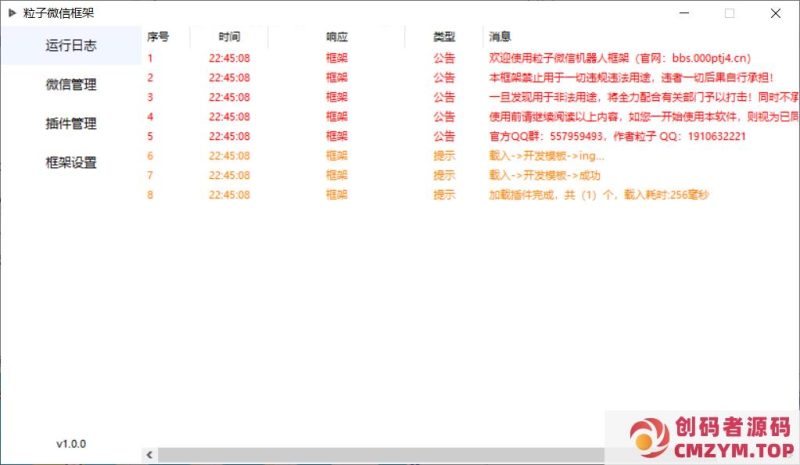Click the 框架 response cell in row 4
The width and height of the screenshot is (800, 465).
[x=337, y=116]
